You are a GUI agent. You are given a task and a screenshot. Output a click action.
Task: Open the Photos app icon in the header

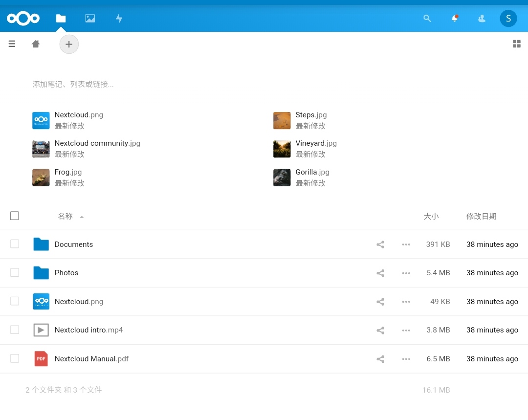(x=90, y=18)
